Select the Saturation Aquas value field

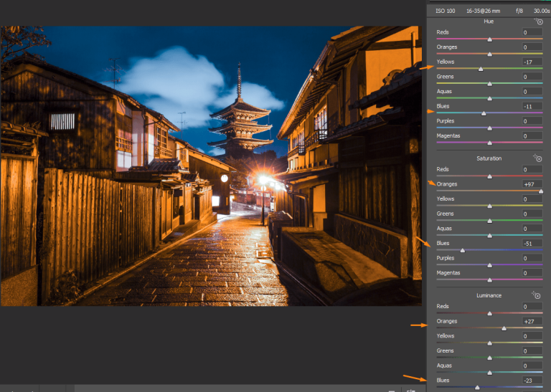[532, 229]
